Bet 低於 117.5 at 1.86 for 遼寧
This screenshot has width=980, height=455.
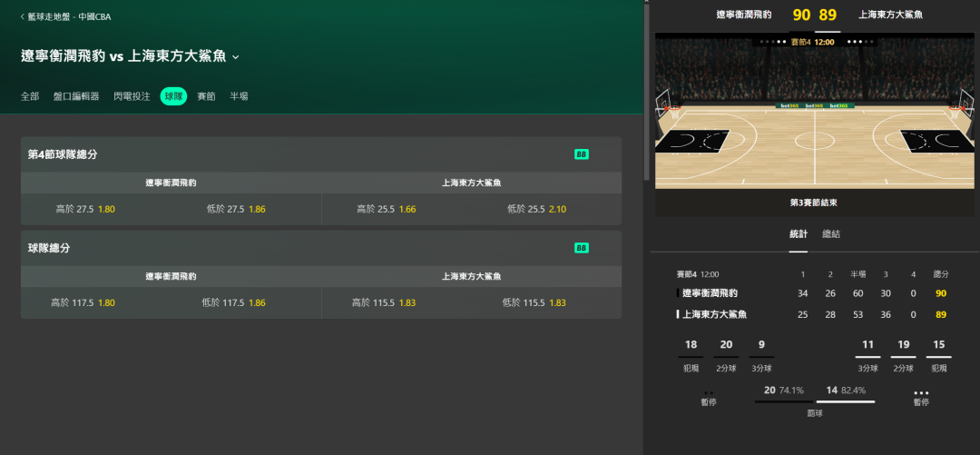tap(234, 303)
